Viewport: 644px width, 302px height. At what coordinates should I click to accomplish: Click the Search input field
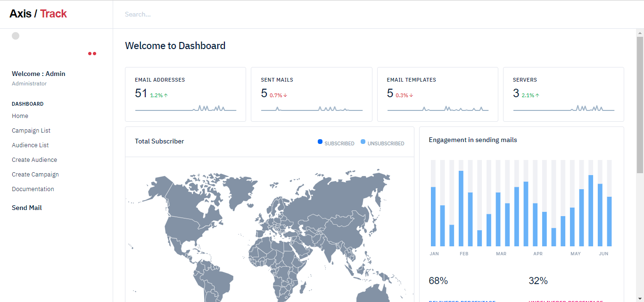pos(330,15)
